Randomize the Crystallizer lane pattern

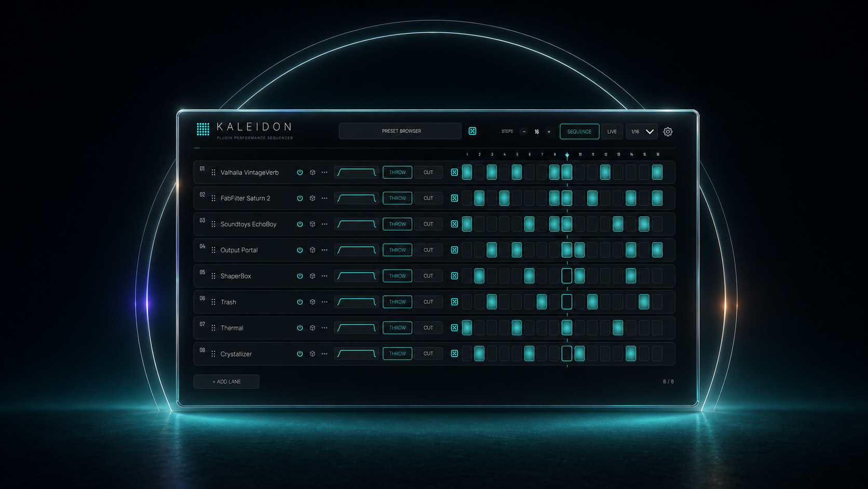point(454,353)
